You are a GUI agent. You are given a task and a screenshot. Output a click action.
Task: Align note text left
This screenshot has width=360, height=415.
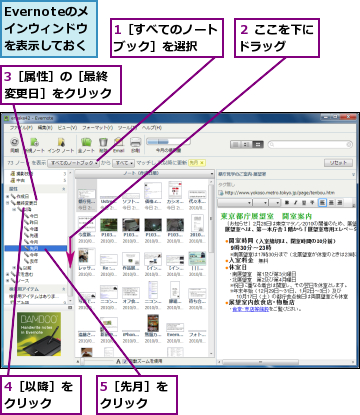(x=322, y=202)
